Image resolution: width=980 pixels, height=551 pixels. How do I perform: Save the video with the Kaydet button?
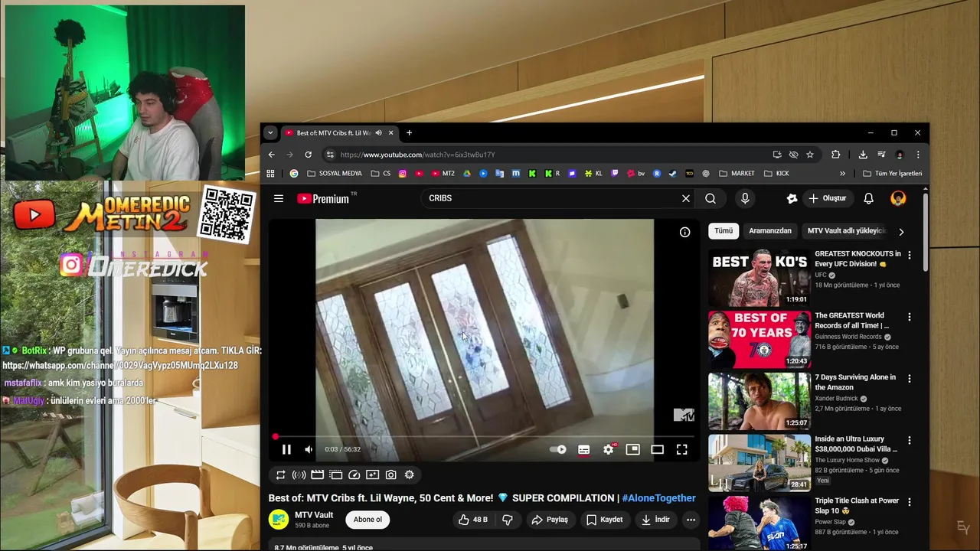point(604,520)
